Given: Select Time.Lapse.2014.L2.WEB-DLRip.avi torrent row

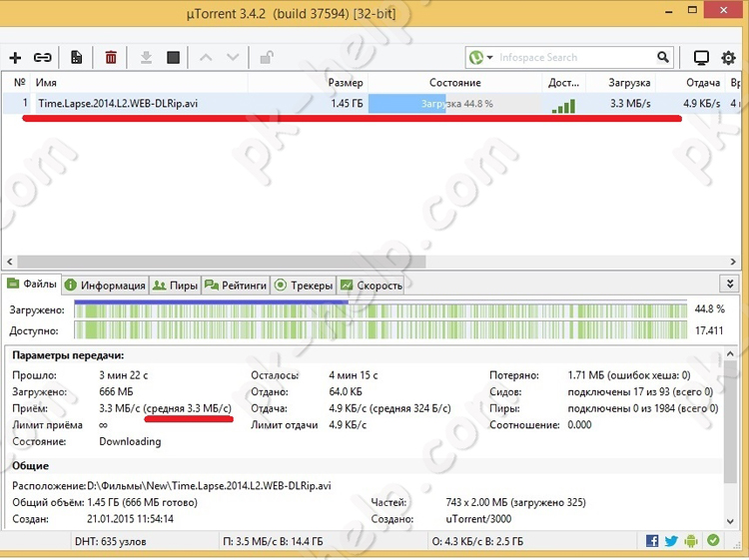Looking at the screenshot, I should click(372, 103).
